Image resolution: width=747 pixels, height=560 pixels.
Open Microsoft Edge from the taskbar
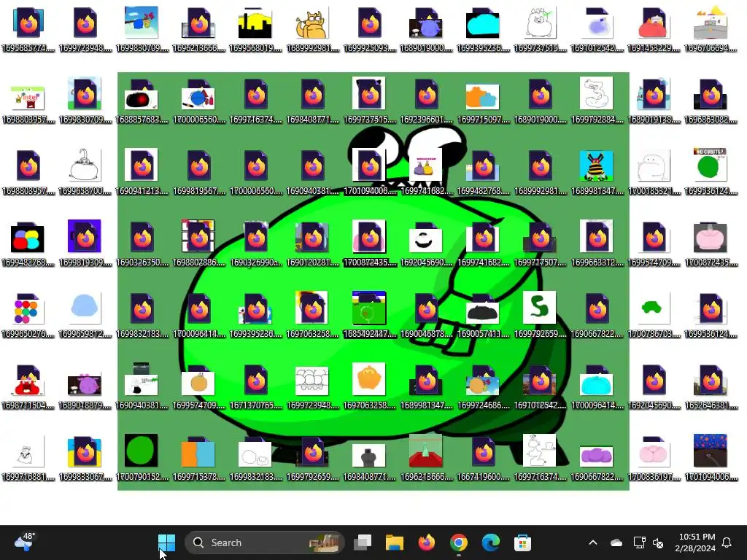coord(490,542)
